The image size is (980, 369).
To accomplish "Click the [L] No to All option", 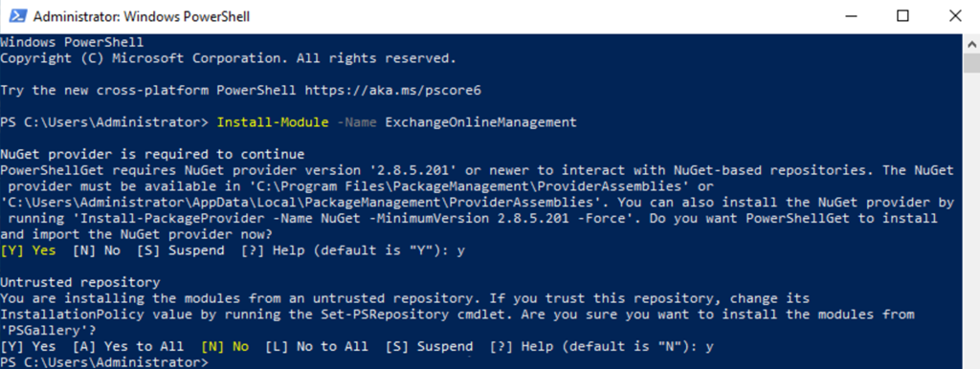I will click(317, 346).
